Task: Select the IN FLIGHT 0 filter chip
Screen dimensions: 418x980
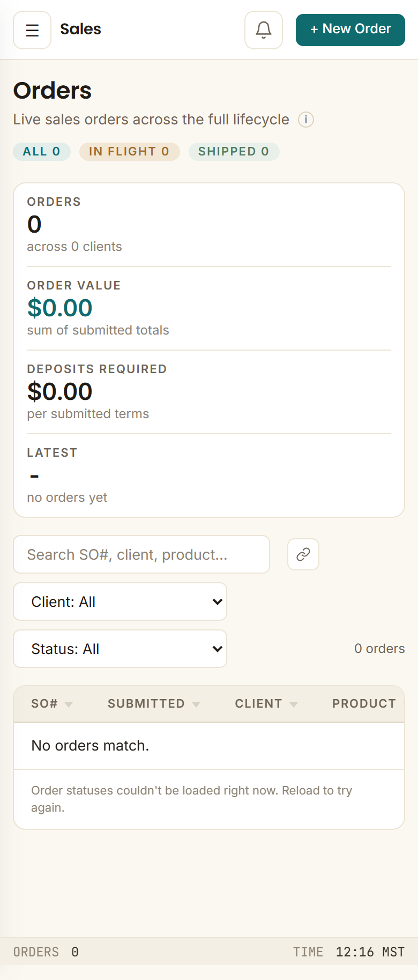Action: click(129, 152)
